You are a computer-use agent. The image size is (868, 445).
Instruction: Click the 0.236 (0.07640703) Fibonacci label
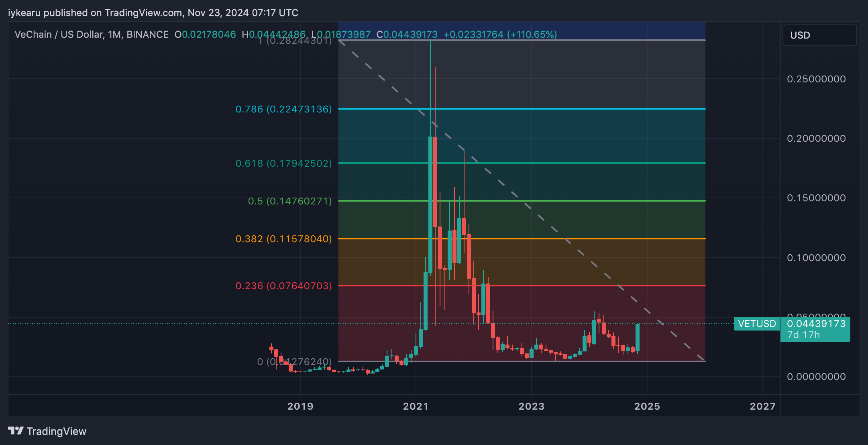(x=283, y=286)
